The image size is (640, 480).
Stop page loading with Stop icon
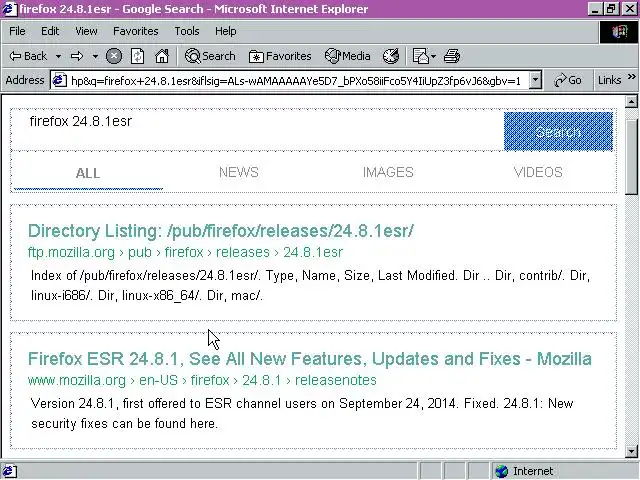point(114,56)
